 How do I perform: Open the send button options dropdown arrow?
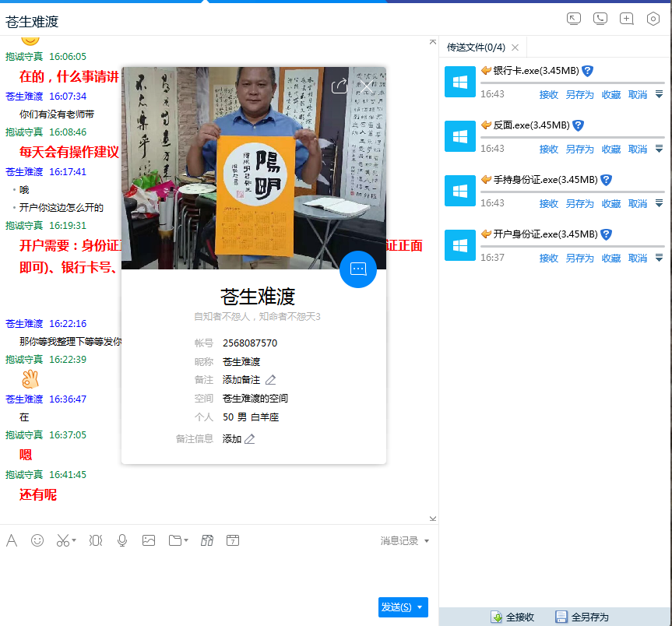coord(420,607)
